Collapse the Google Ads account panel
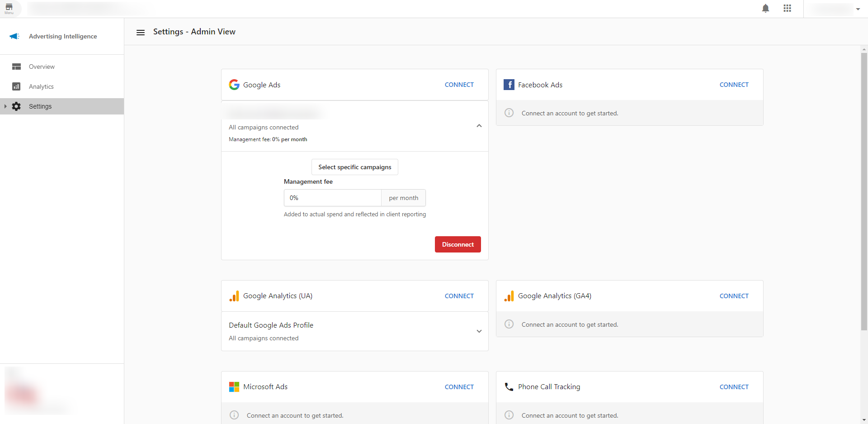The width and height of the screenshot is (868, 424). pyautogui.click(x=479, y=126)
